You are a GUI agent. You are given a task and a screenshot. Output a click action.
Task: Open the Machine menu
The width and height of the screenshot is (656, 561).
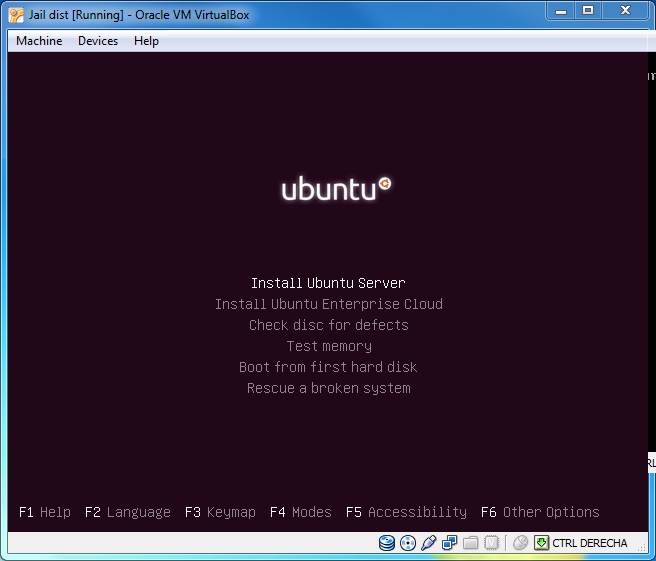[x=39, y=41]
